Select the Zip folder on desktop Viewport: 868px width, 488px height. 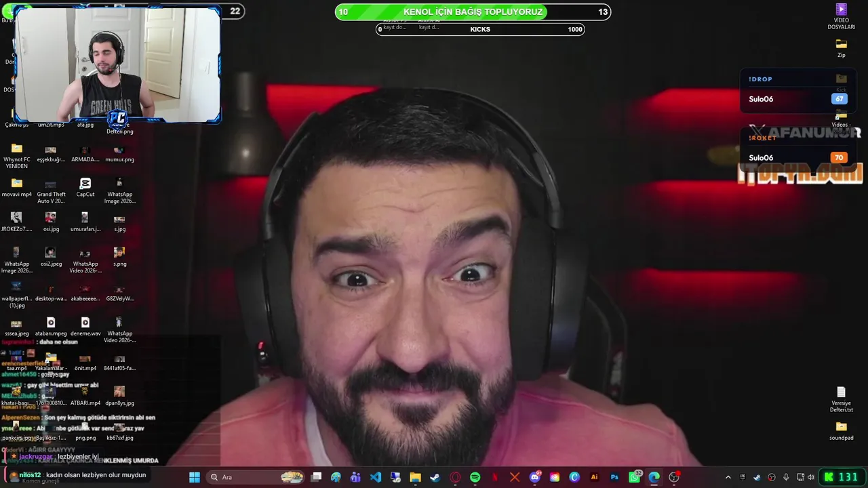point(841,48)
